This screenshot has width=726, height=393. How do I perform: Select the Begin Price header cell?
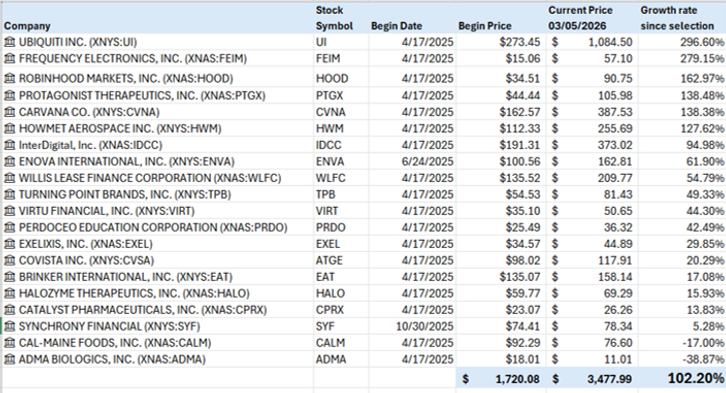click(501, 18)
